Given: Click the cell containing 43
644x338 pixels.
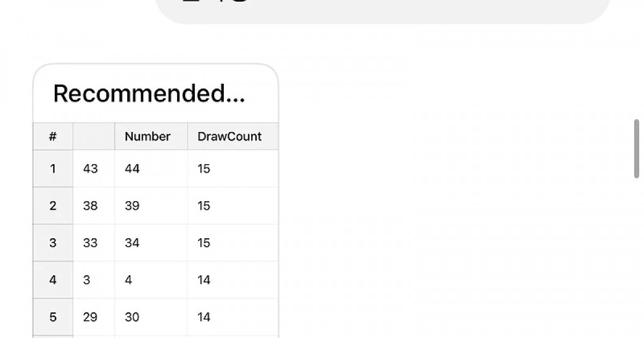Looking at the screenshot, I should pyautogui.click(x=91, y=169).
